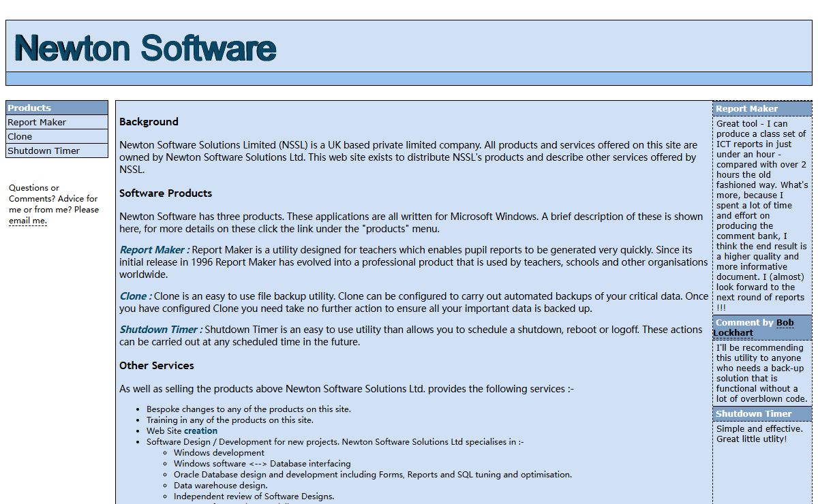Click 'Training in any of the products' bullet
Screen dimensions: 818x504
(230, 420)
